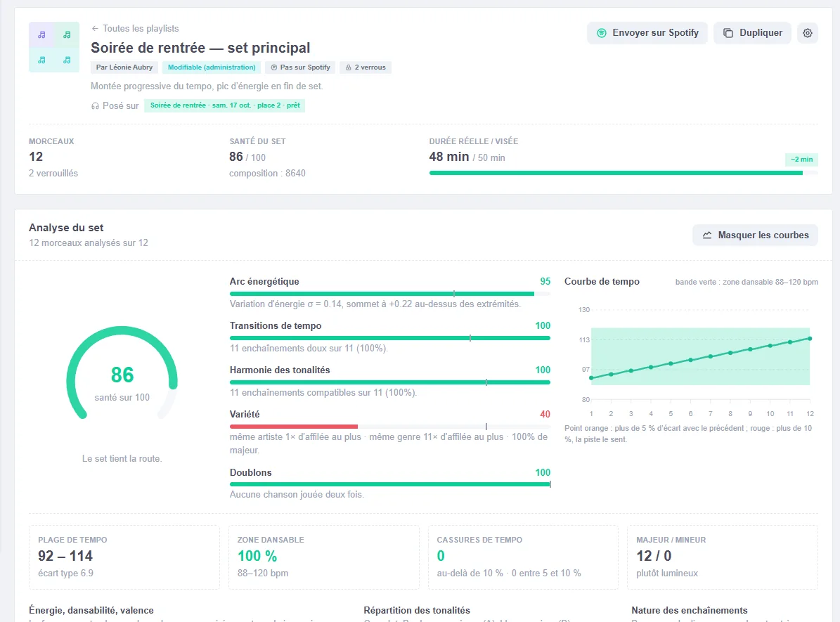Click the Dupliquer button

click(x=752, y=33)
